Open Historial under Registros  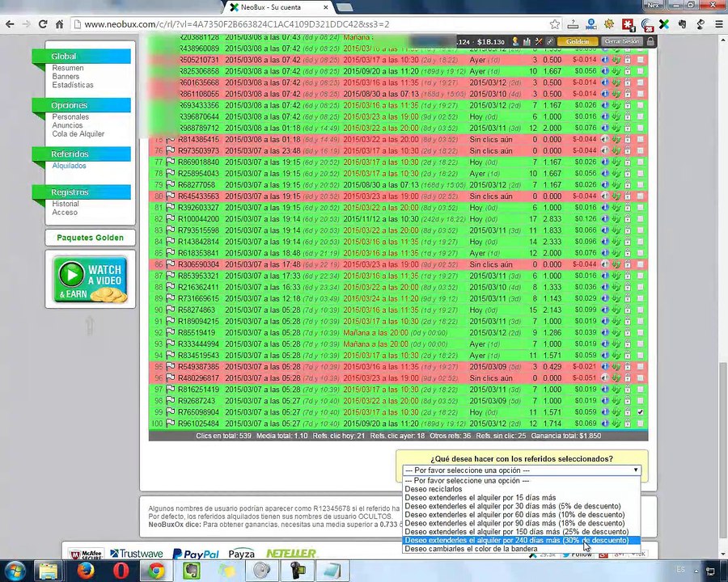click(x=66, y=204)
